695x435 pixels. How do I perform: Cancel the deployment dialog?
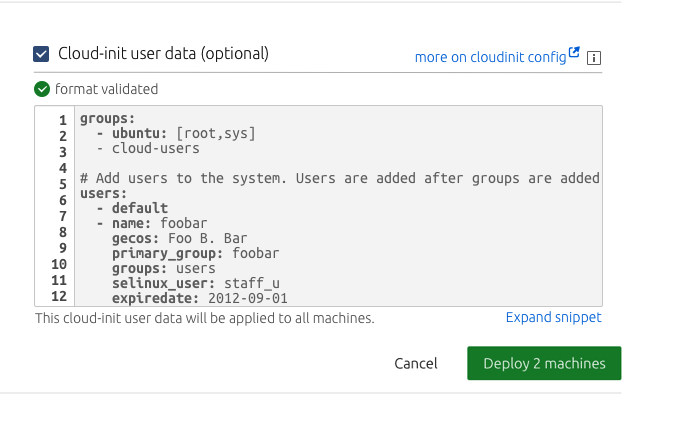point(415,364)
